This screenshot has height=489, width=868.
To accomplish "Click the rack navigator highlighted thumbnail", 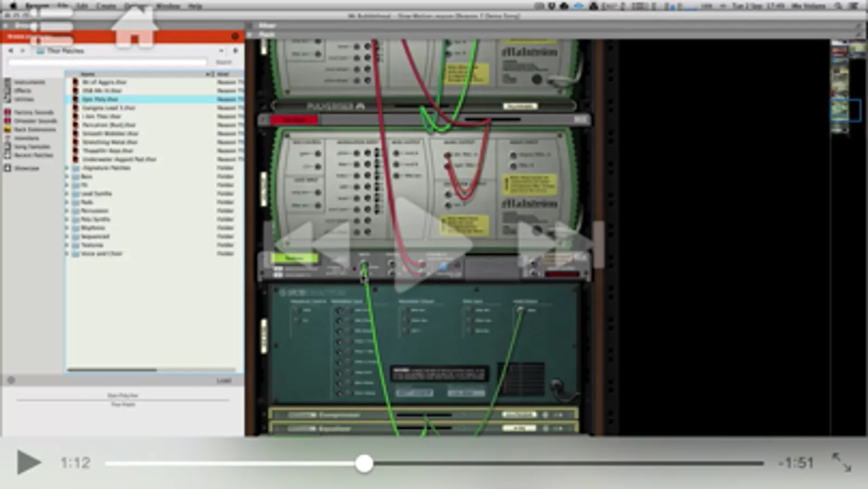I will point(846,110).
